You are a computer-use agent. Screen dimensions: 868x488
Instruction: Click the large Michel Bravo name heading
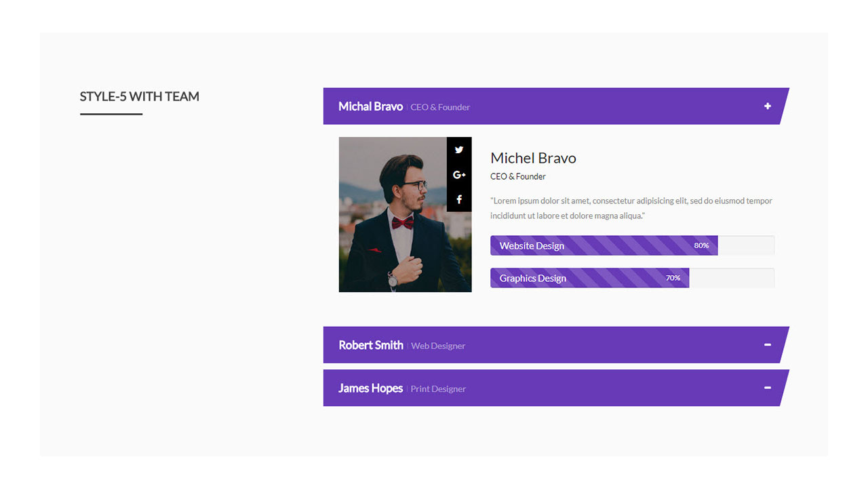point(533,158)
